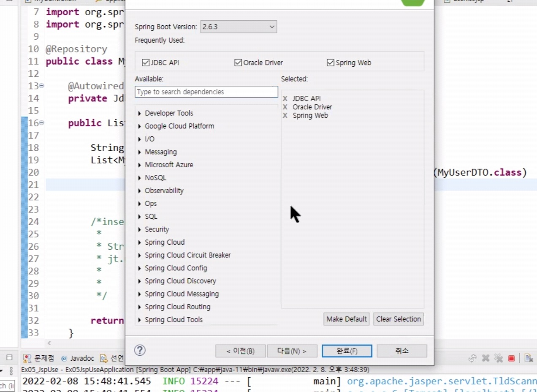Switch to the Javadoc tab

pyautogui.click(x=77, y=358)
